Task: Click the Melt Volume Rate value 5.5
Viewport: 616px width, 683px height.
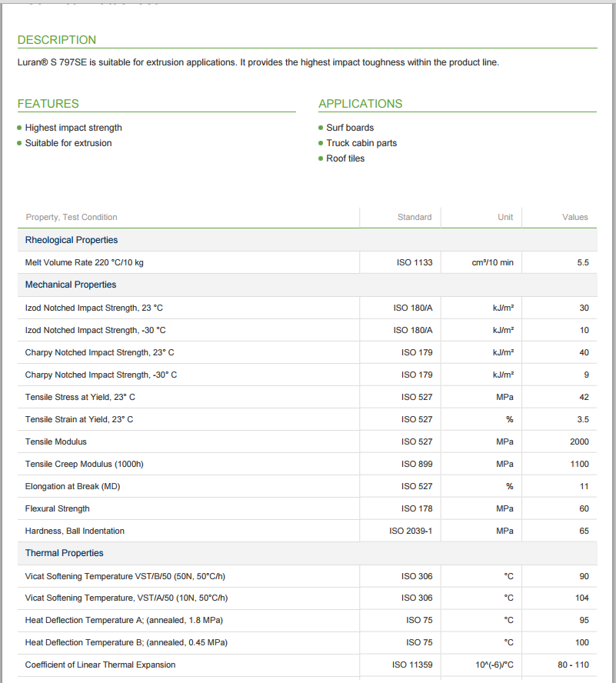Action: click(x=582, y=262)
